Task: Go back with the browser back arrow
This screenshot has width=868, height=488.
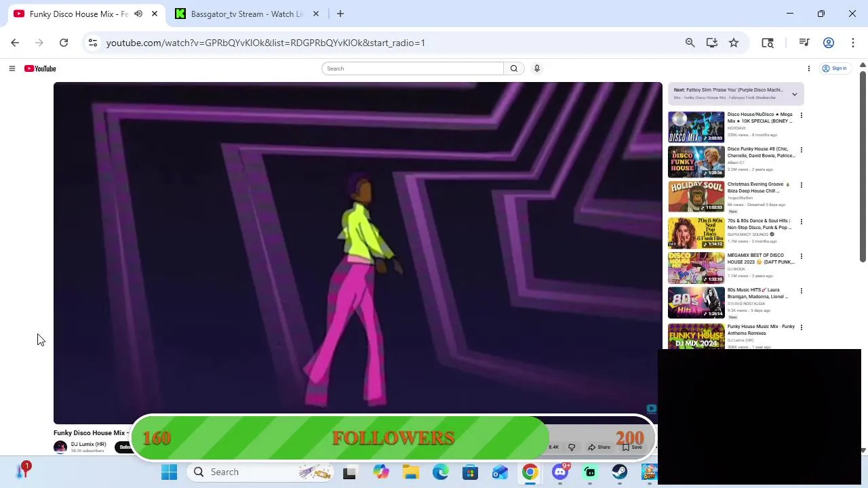Action: 15,43
